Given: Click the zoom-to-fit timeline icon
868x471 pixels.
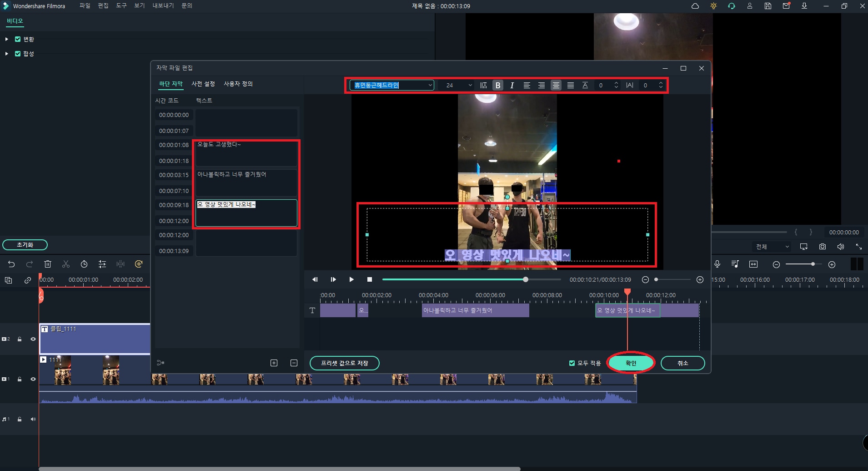Looking at the screenshot, I should click(753, 264).
